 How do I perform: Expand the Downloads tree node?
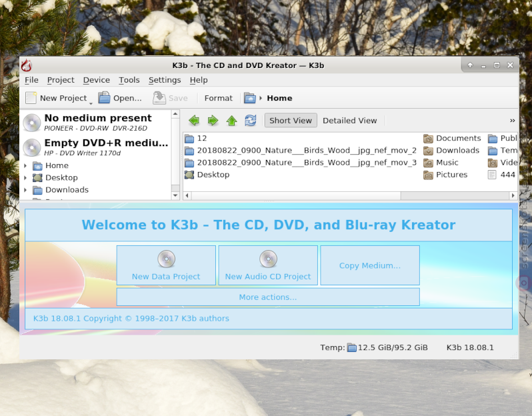[x=25, y=190]
